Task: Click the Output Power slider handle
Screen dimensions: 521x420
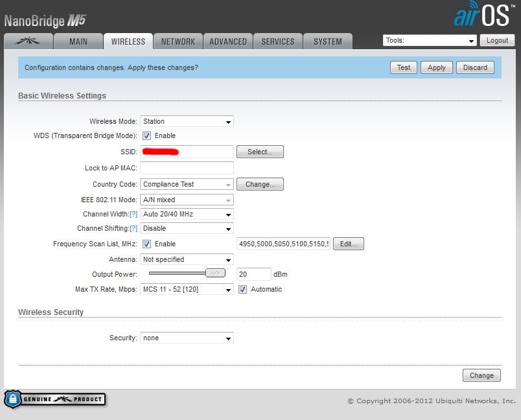Action: (x=215, y=273)
